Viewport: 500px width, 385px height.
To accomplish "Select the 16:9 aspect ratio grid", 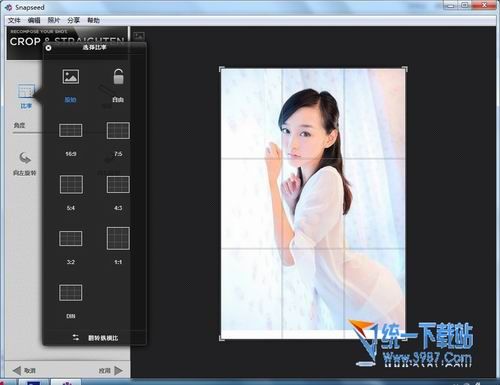I will pos(71,130).
